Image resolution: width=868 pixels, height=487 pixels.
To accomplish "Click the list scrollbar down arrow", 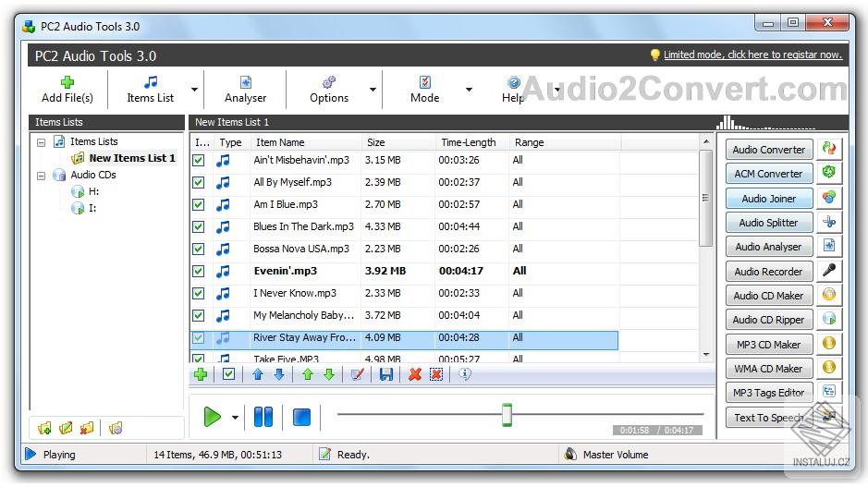I will [706, 354].
